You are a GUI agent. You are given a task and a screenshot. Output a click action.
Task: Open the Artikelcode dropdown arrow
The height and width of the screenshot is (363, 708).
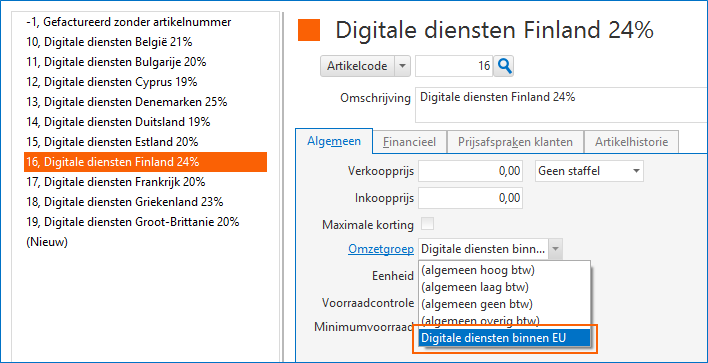[402, 66]
